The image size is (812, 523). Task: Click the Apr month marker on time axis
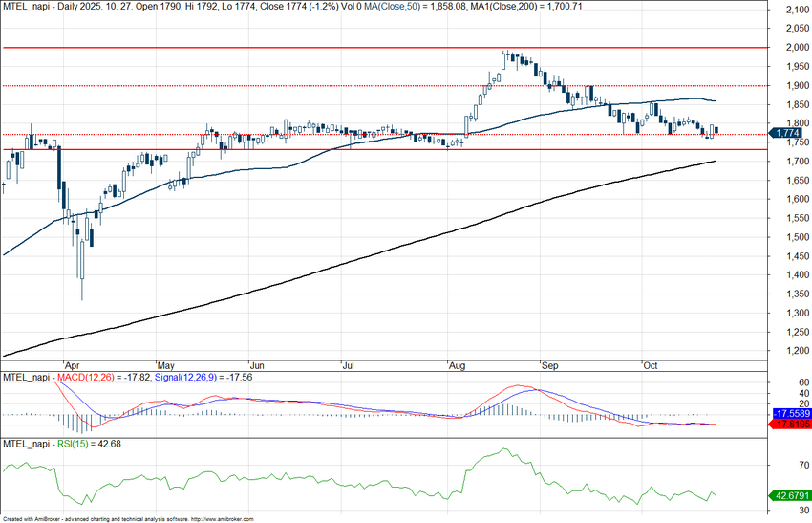[70, 365]
